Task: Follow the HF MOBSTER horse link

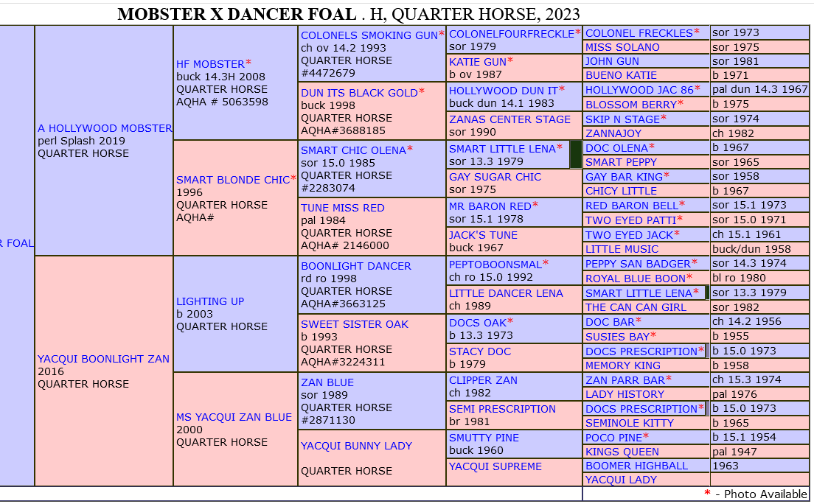Action: pyautogui.click(x=210, y=64)
